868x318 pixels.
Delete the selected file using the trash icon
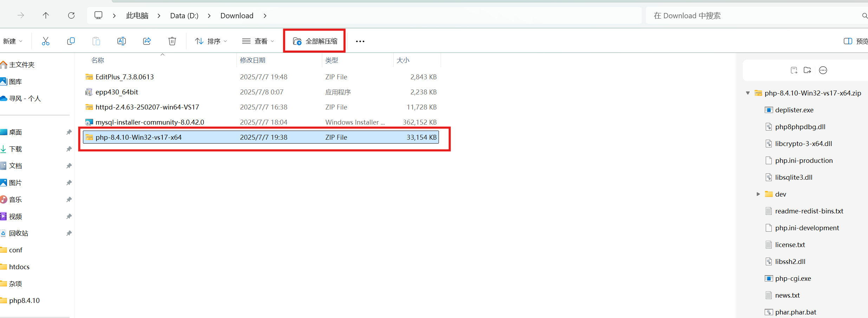click(x=172, y=41)
